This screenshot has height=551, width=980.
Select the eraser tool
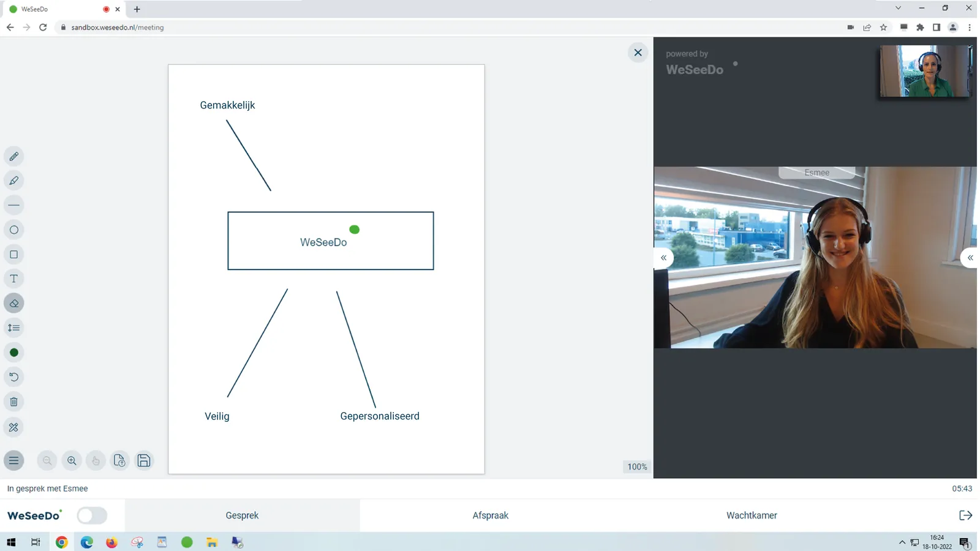coord(14,304)
